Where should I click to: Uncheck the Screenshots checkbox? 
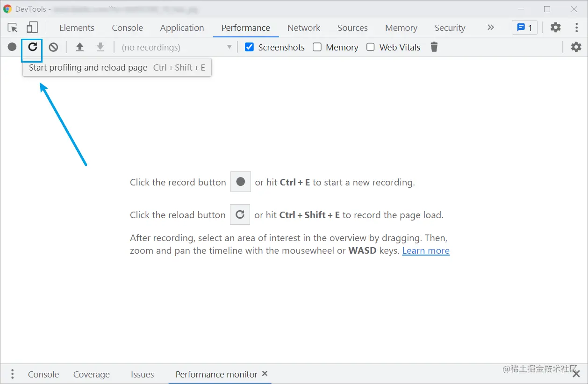250,47
